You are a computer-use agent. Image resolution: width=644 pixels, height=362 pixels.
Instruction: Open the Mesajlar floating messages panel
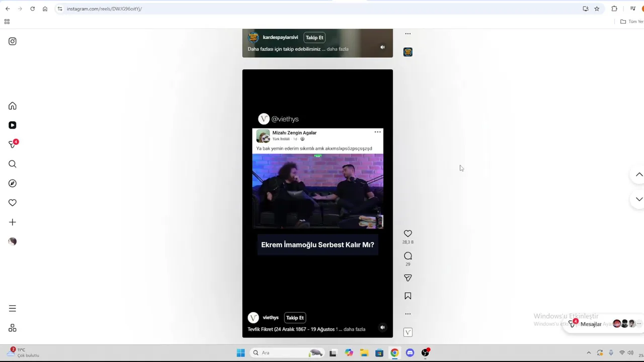[604, 324]
